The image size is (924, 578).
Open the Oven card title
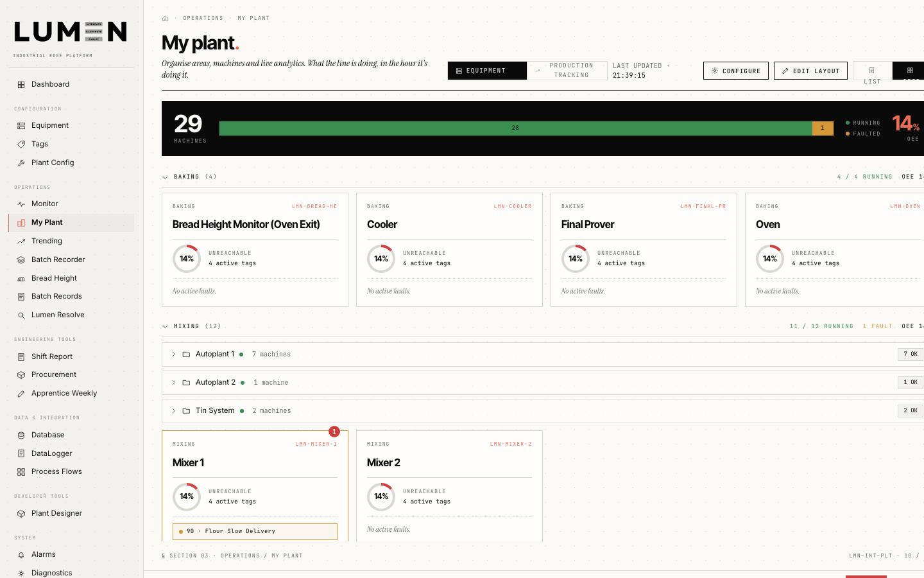768,225
